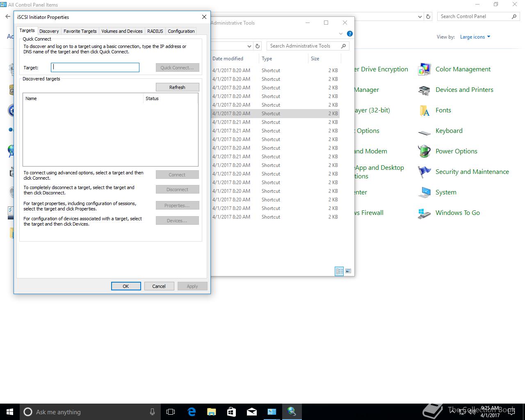Viewport: 525px width, 420px height.
Task: Select the Targets tab
Action: pos(27,30)
